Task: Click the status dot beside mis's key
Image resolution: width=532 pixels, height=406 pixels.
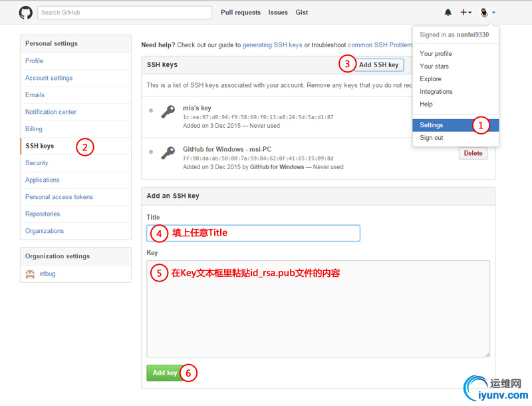Action: [x=151, y=110]
